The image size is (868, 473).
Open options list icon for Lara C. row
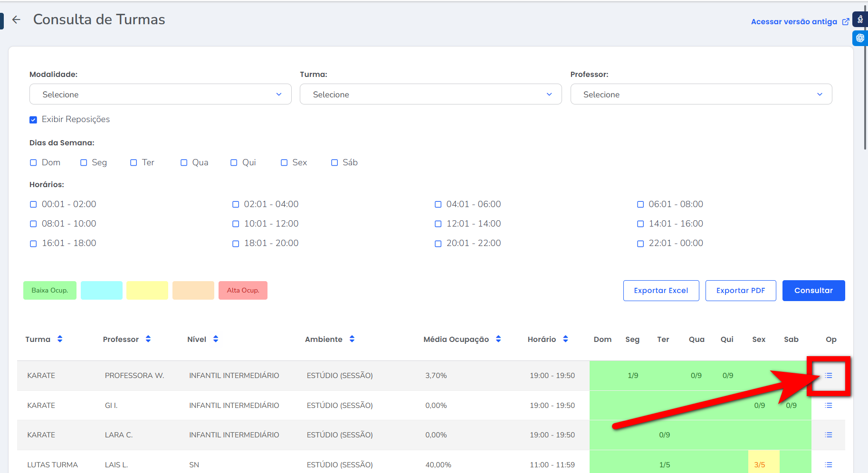point(828,435)
